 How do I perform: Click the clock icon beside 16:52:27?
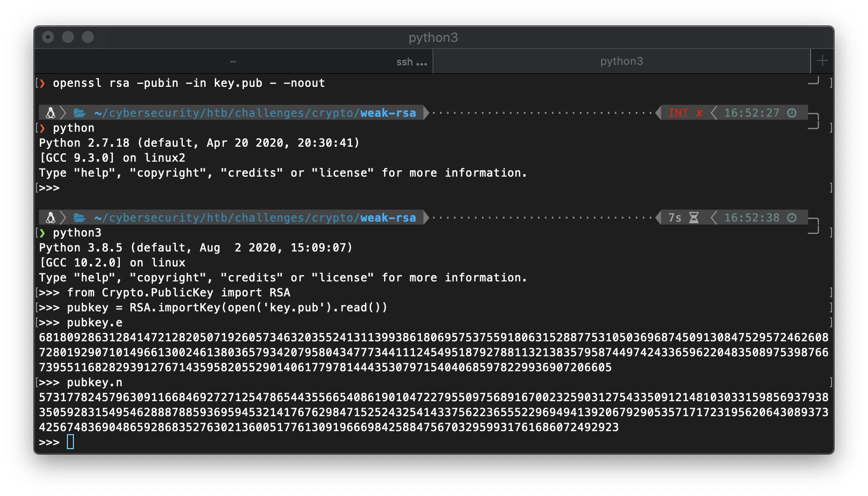pyautogui.click(x=792, y=113)
